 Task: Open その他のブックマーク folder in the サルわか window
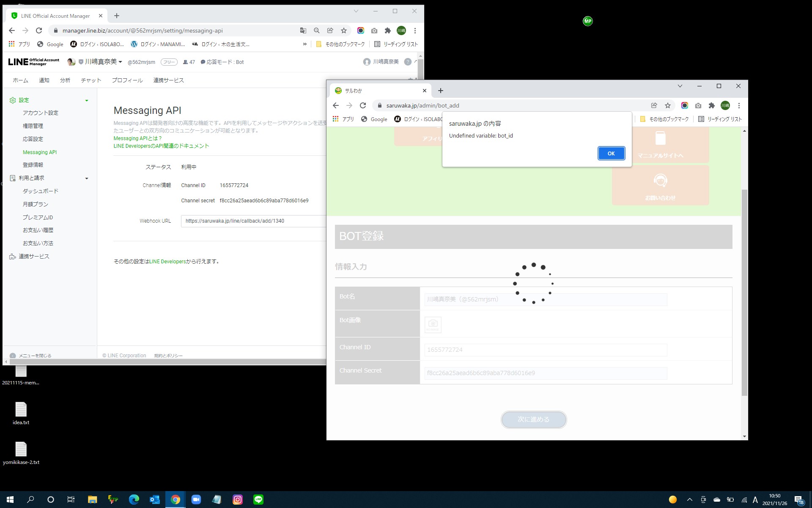[x=664, y=119]
